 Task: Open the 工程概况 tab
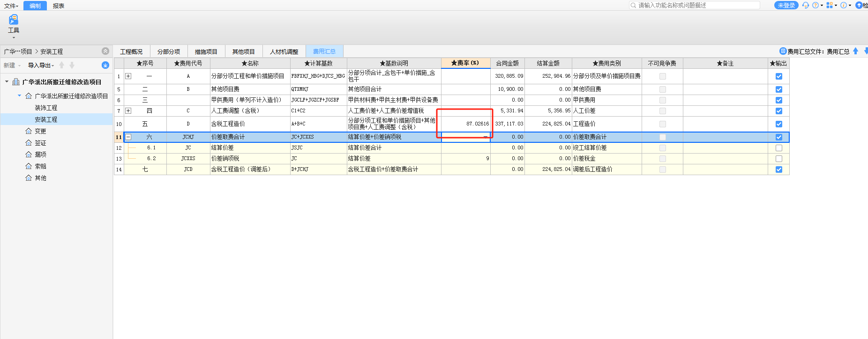coord(131,52)
